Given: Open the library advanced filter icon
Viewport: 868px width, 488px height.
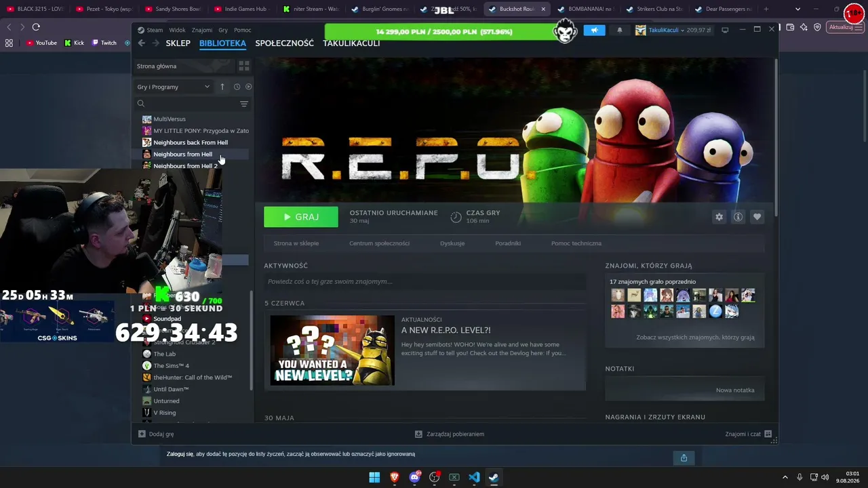Looking at the screenshot, I should pos(244,104).
